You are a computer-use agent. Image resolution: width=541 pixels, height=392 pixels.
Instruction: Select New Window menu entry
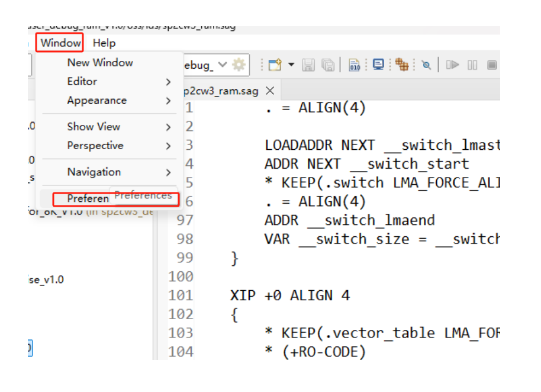point(100,62)
